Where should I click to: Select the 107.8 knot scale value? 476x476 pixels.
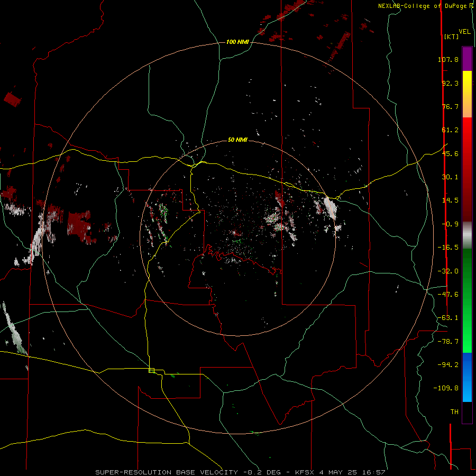pos(448,59)
